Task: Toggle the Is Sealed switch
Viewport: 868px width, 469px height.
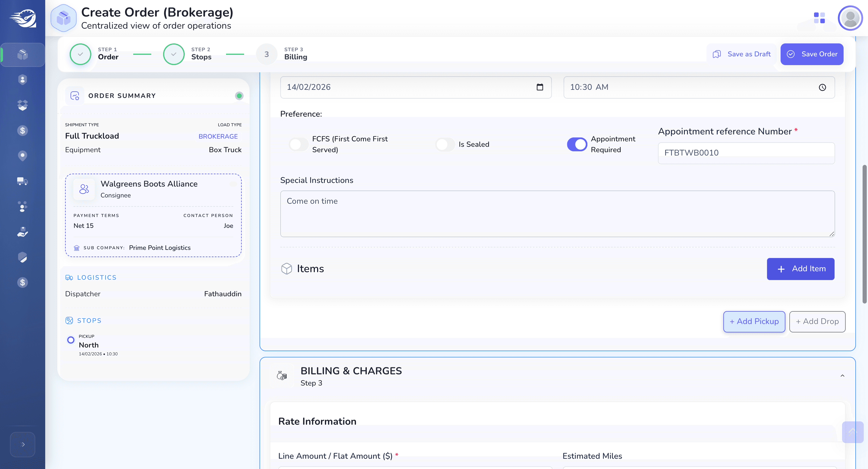Action: (x=445, y=145)
